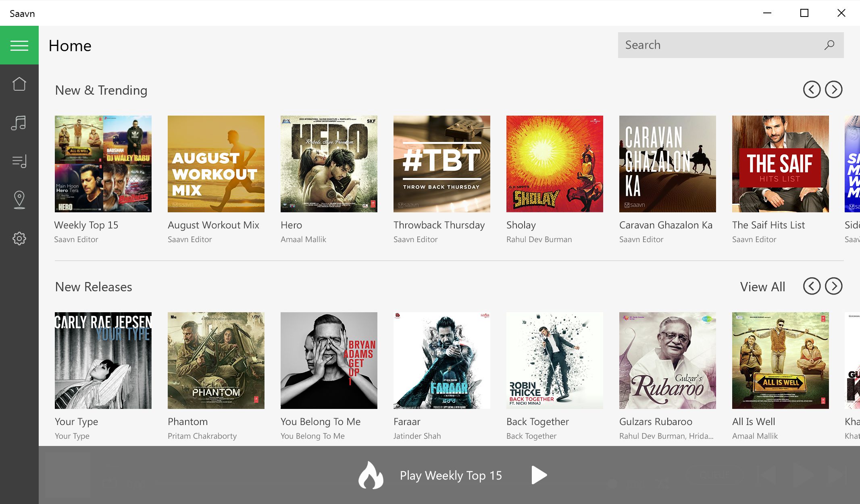
Task: Click the You Belong To Me title
Action: (x=321, y=422)
